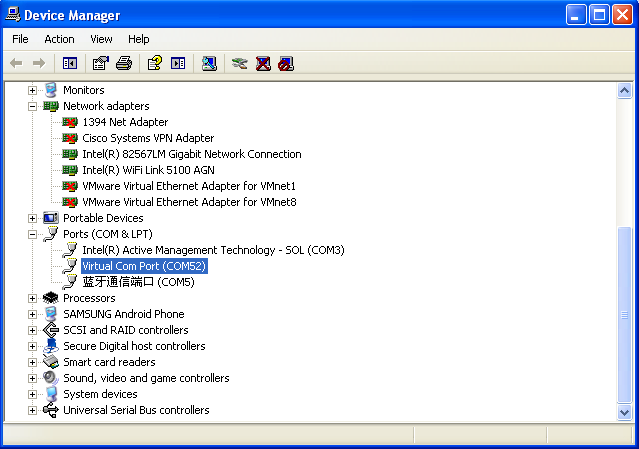Click the Sound, video and game controllers icon

point(51,378)
